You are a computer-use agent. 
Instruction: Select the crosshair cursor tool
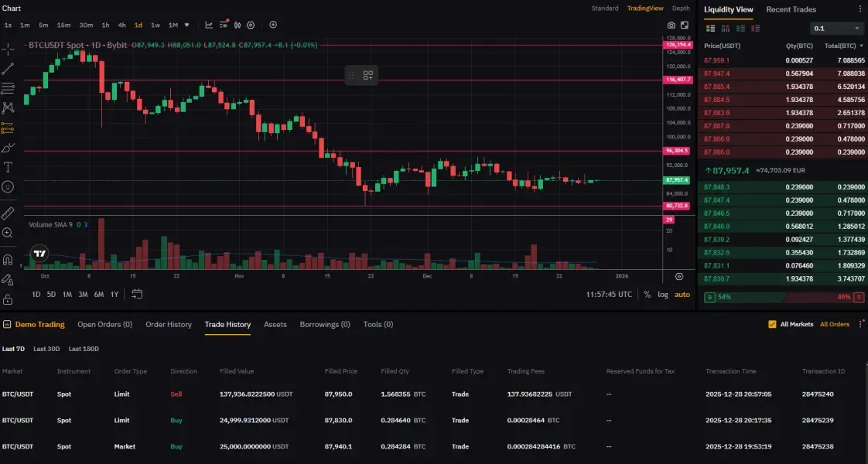tap(8, 49)
